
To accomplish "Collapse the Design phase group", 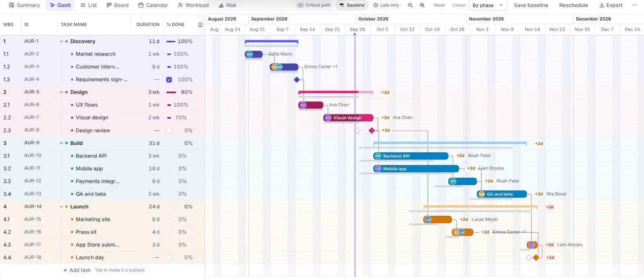I will click(x=61, y=92).
